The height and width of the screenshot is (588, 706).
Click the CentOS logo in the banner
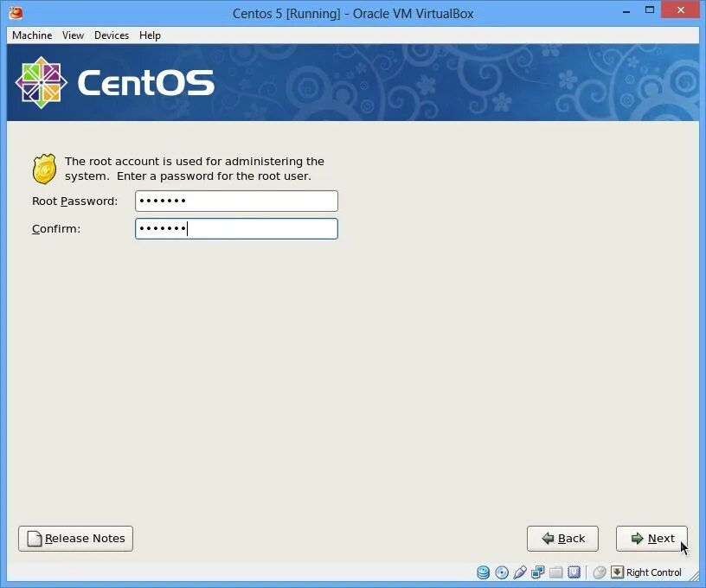[115, 83]
